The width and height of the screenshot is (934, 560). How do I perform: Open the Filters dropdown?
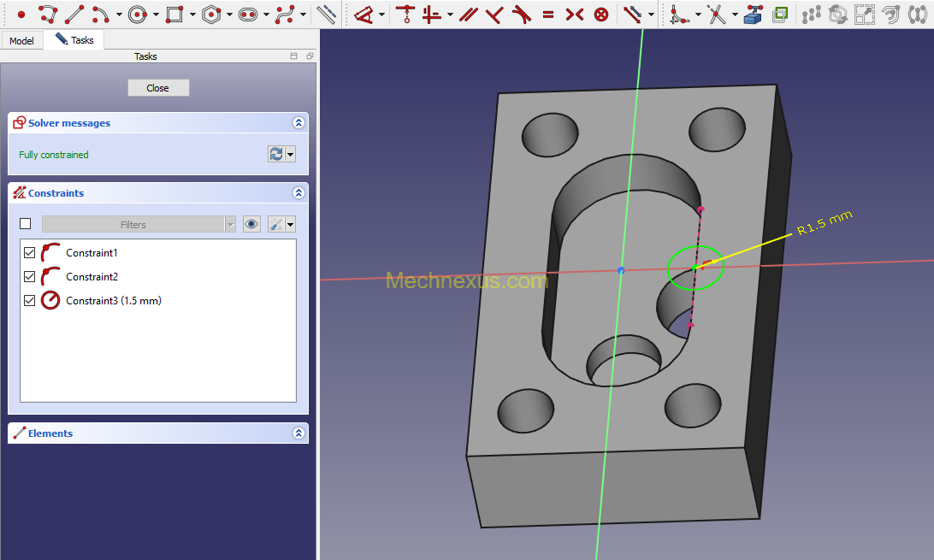(139, 224)
